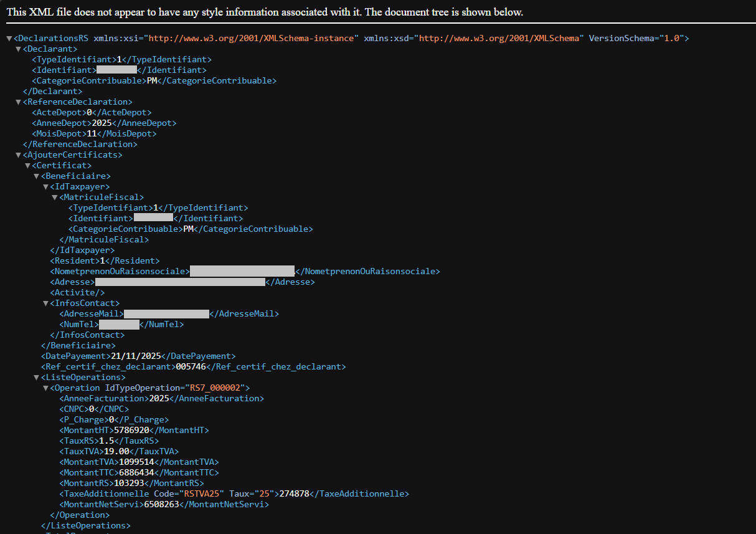Screen dimensions: 756x534
Task: Click the DatePayement value 21/11/2025
Action: coord(136,356)
